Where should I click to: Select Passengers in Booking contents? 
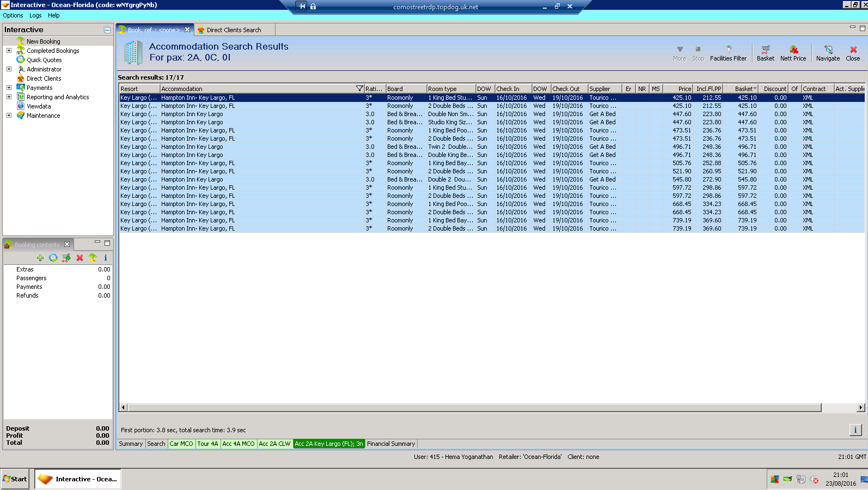[58, 278]
